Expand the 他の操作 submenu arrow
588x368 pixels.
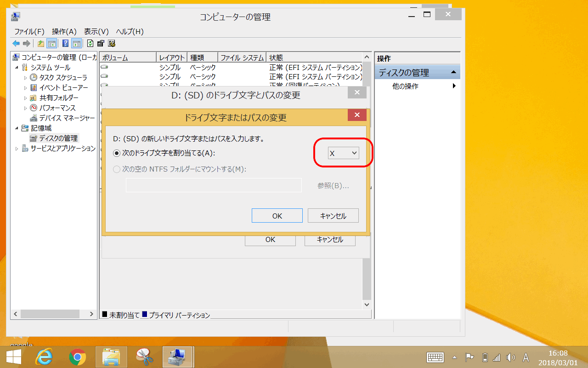(454, 86)
